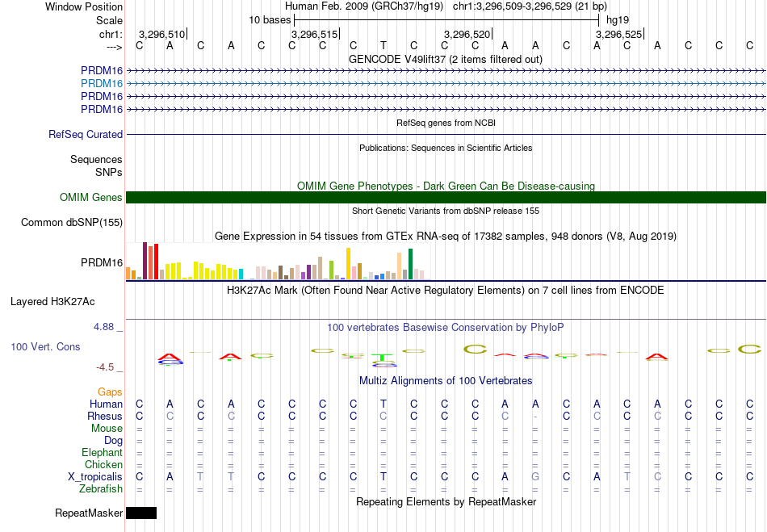
Task: Click the OMIM Genes track label
Action: (91, 197)
